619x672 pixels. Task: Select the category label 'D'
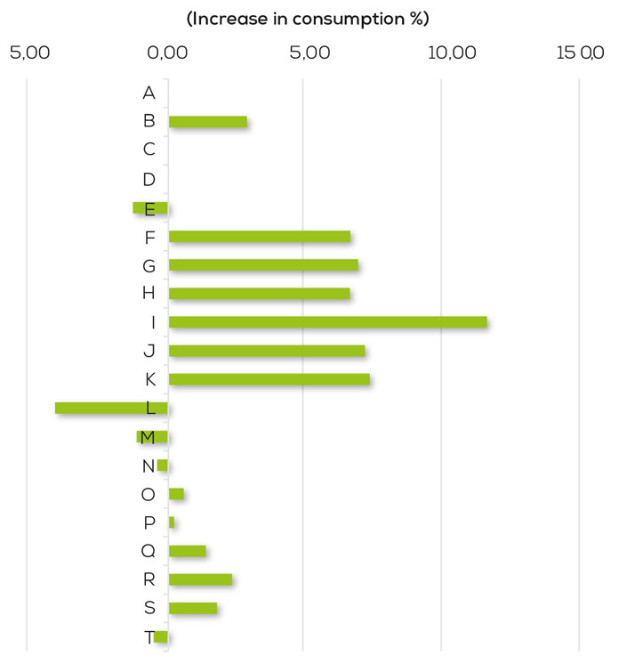pyautogui.click(x=149, y=179)
